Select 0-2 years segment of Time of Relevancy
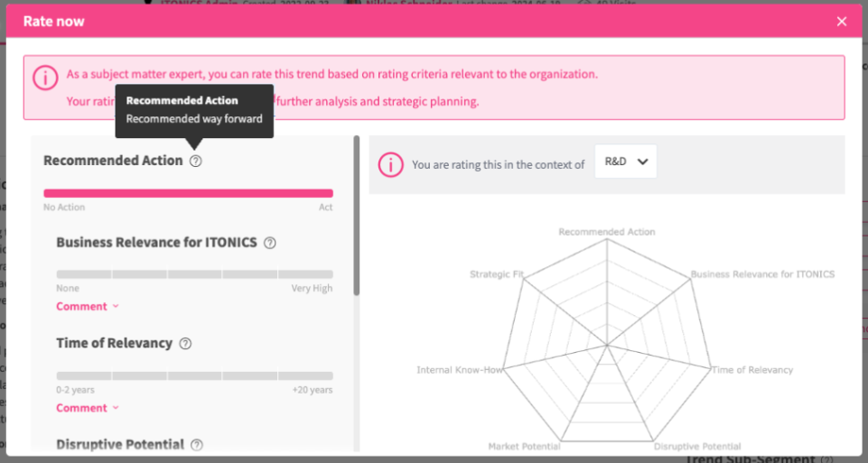The image size is (868, 463). pos(83,375)
